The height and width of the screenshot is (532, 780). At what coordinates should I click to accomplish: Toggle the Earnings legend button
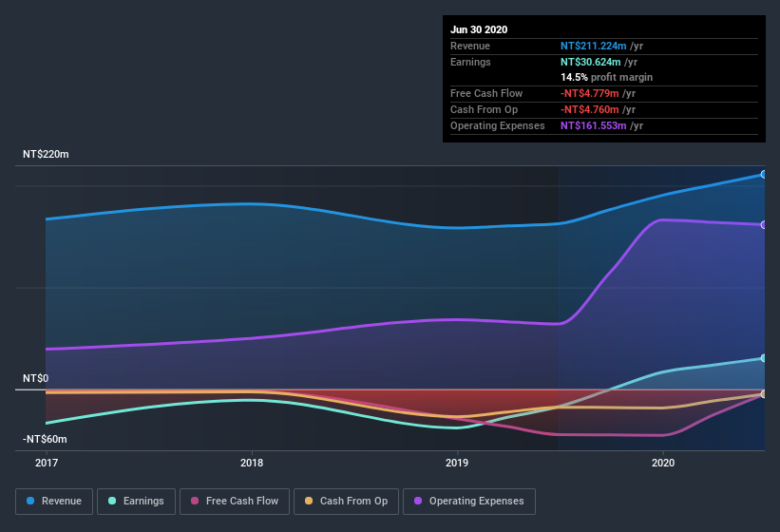[x=136, y=502]
